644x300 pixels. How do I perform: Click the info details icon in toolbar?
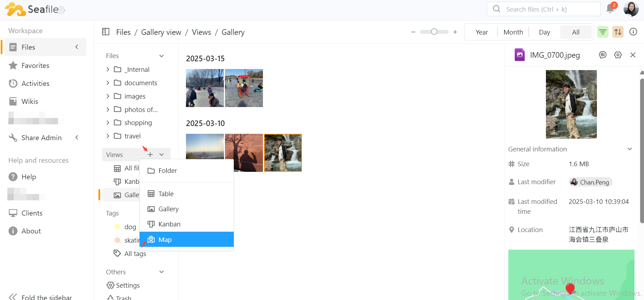click(x=633, y=32)
